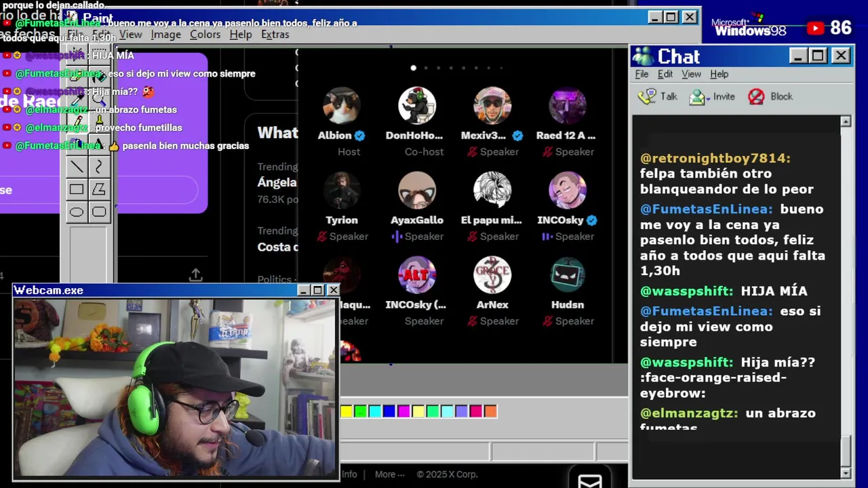Pick the orange palette swatch
This screenshot has width=868, height=488.
[490, 411]
